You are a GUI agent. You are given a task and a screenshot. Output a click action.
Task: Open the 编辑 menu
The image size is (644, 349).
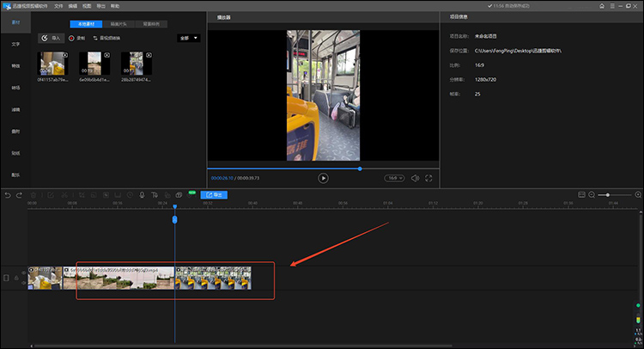[x=73, y=6]
